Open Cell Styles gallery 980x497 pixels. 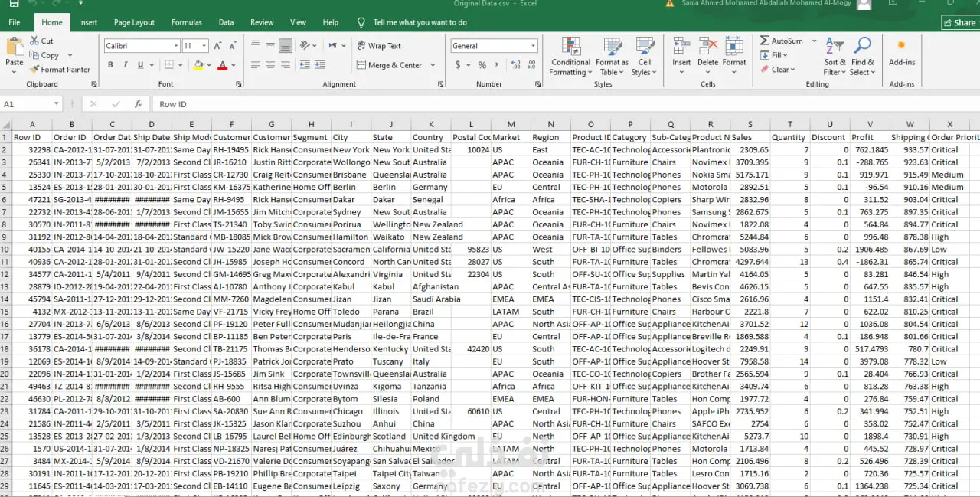645,56
